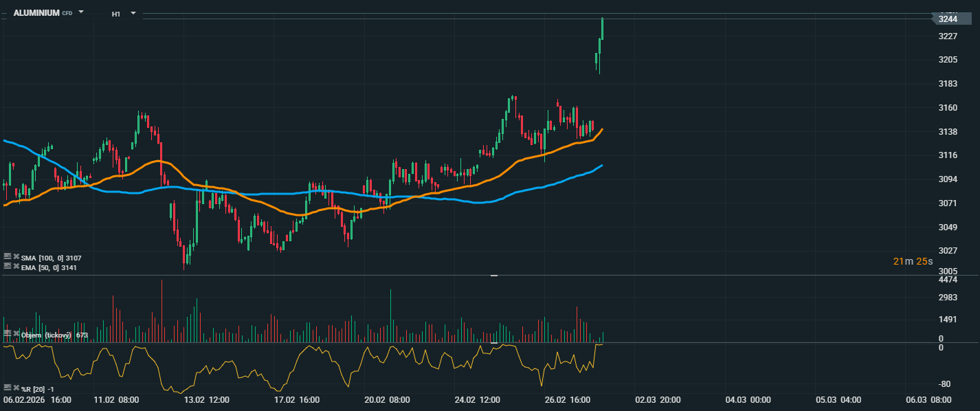Click the 21m 25s candle countdown timer
The width and height of the screenshot is (980, 411).
pos(913,261)
